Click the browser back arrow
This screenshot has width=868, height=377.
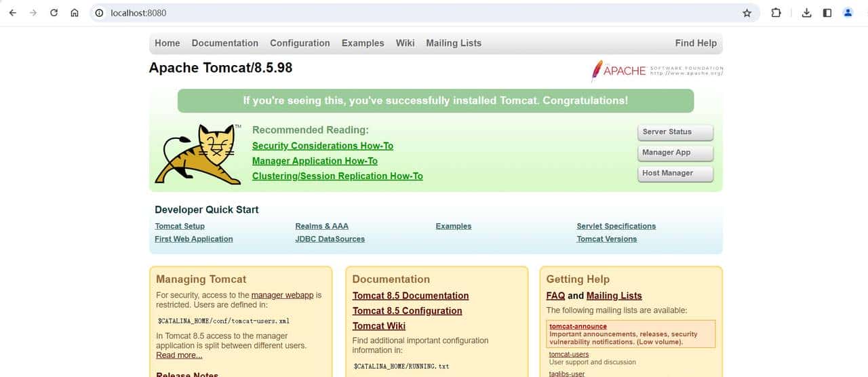pyautogui.click(x=12, y=13)
